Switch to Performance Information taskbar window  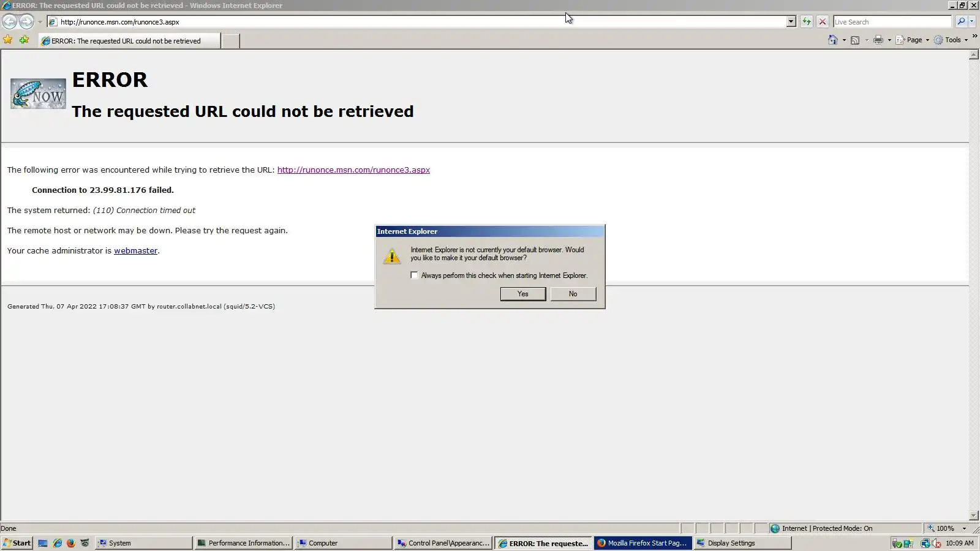(x=243, y=543)
